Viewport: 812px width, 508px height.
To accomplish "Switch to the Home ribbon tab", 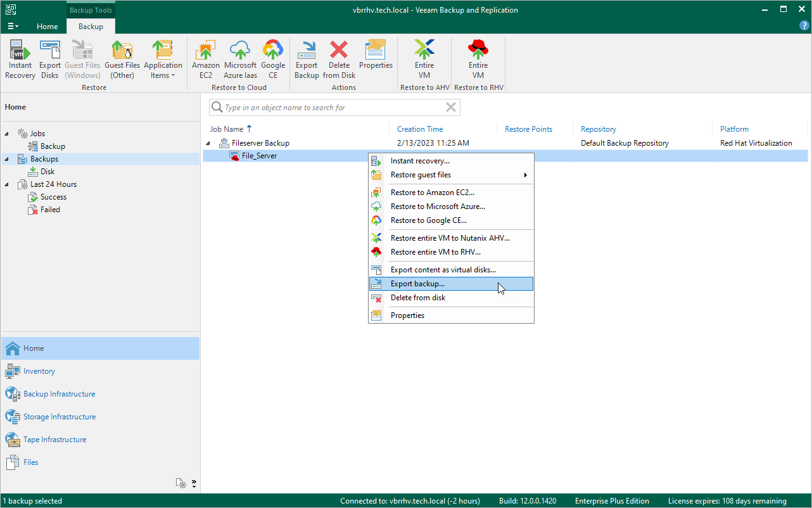I will [x=48, y=27].
